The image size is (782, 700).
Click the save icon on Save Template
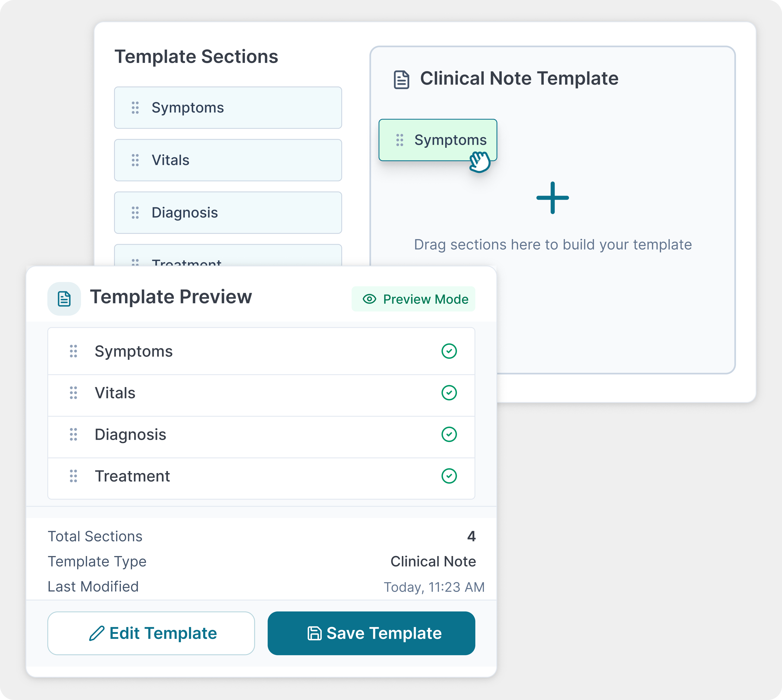point(314,633)
